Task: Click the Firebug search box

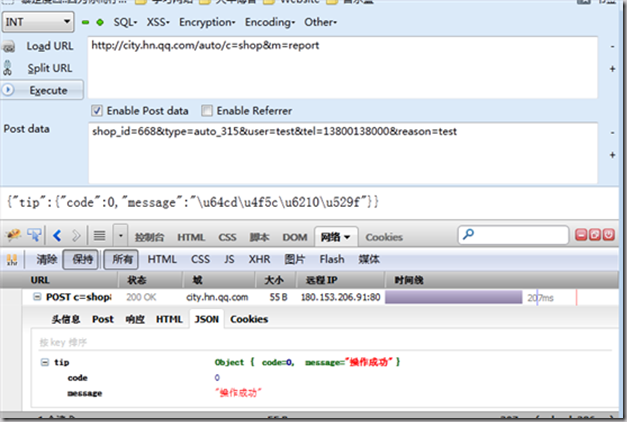Action: [513, 235]
